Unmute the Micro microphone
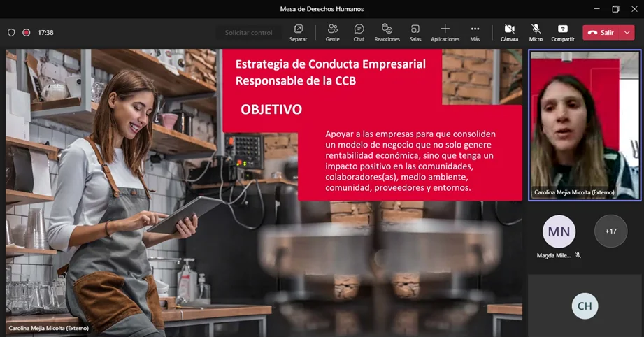 pos(536,32)
